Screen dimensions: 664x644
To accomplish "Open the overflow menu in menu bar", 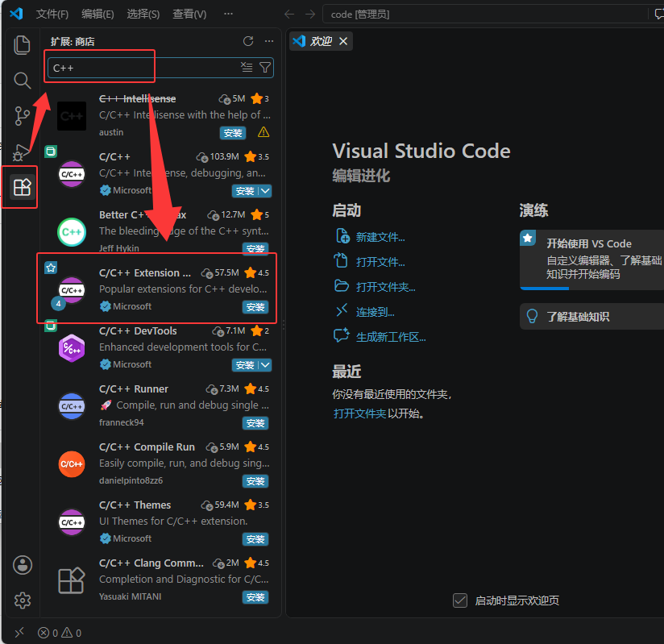I will [x=228, y=14].
